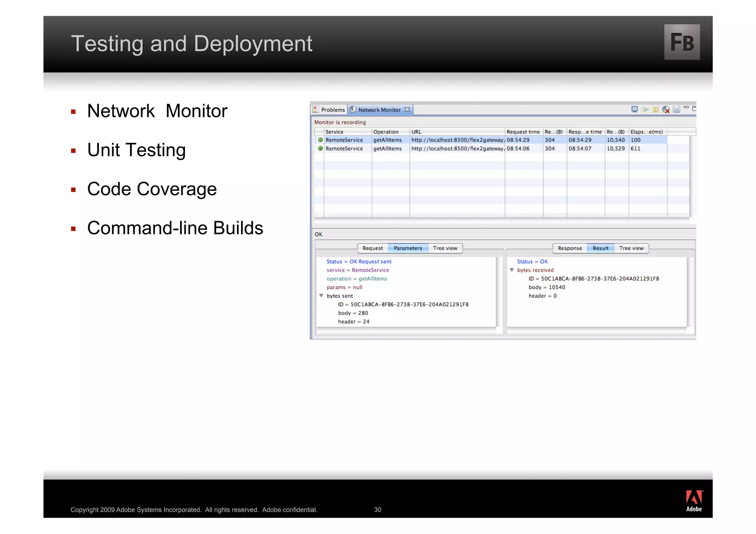Viewport: 756px width, 534px height.
Task: Select the RemoteService row requested at 08:54:06
Action: pyautogui.click(x=491, y=148)
